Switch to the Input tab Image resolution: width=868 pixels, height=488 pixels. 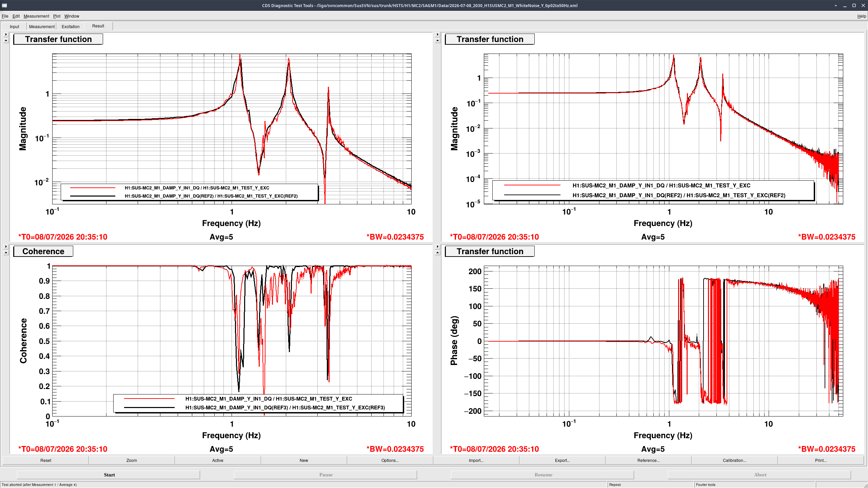coord(14,26)
